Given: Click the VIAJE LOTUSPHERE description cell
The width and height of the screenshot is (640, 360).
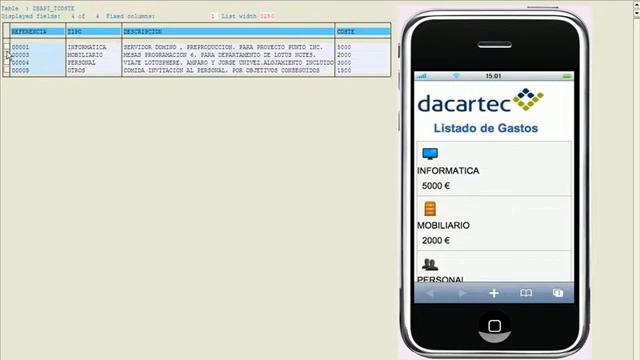Looking at the screenshot, I should click(229, 62).
